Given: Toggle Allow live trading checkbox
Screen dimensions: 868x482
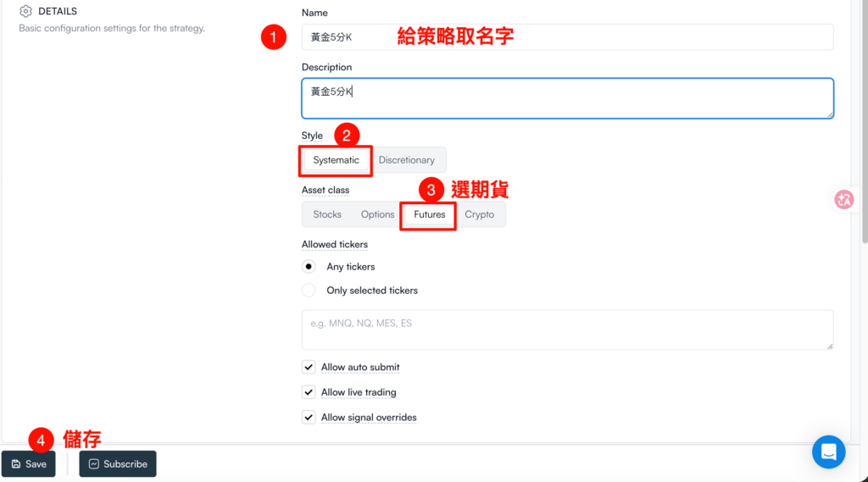Looking at the screenshot, I should point(309,393).
